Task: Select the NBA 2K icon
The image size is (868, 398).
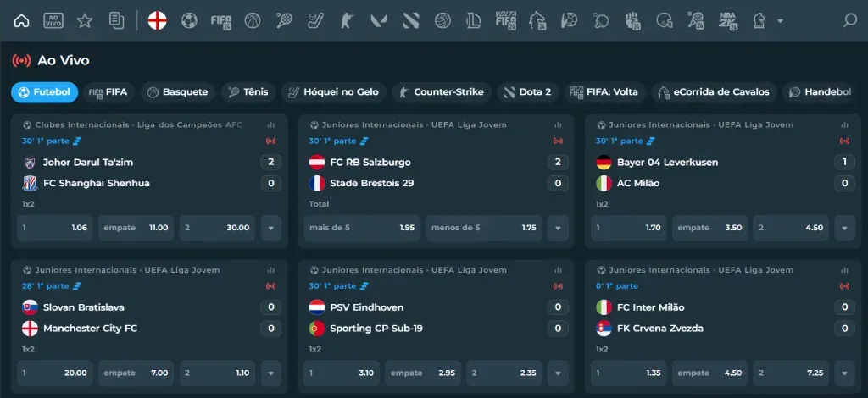Action: coord(727,20)
